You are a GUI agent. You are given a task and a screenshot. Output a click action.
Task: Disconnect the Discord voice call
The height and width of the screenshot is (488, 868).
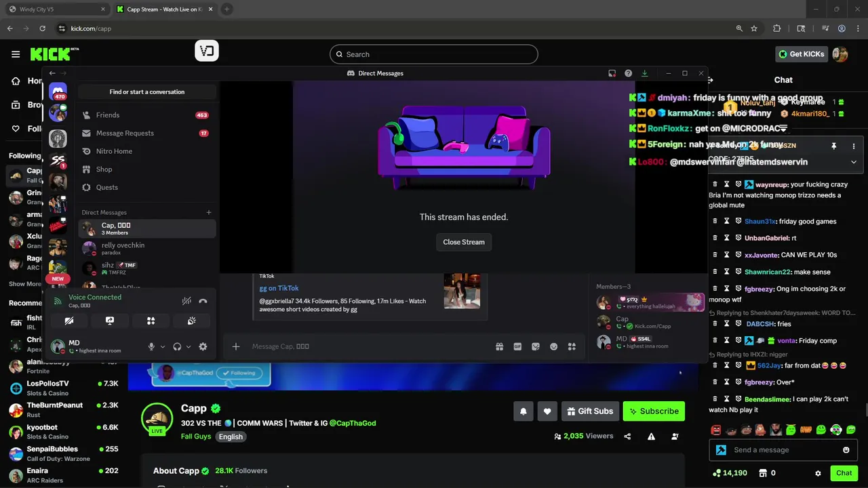coord(203,301)
